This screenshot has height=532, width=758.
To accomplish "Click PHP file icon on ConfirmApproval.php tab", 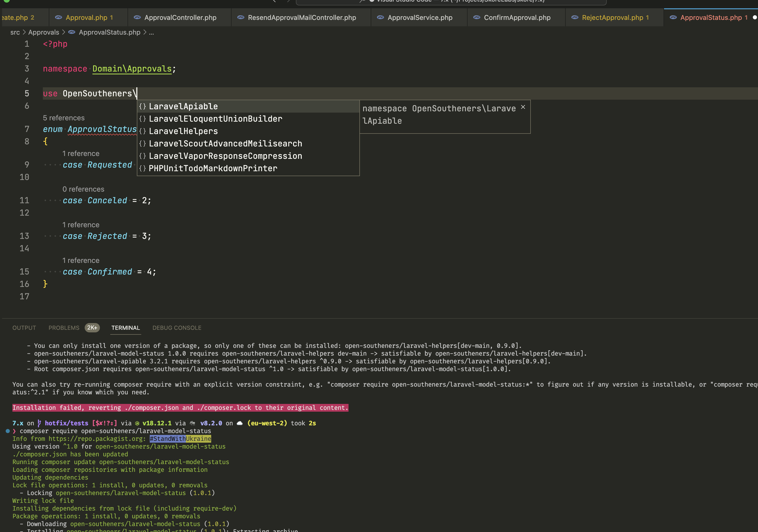I will [477, 18].
